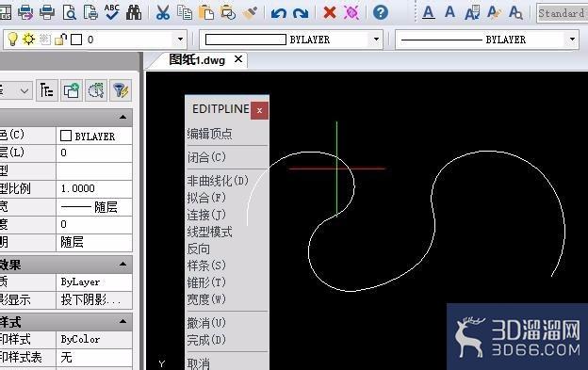Click the Plot printer icon

pyautogui.click(x=25, y=12)
